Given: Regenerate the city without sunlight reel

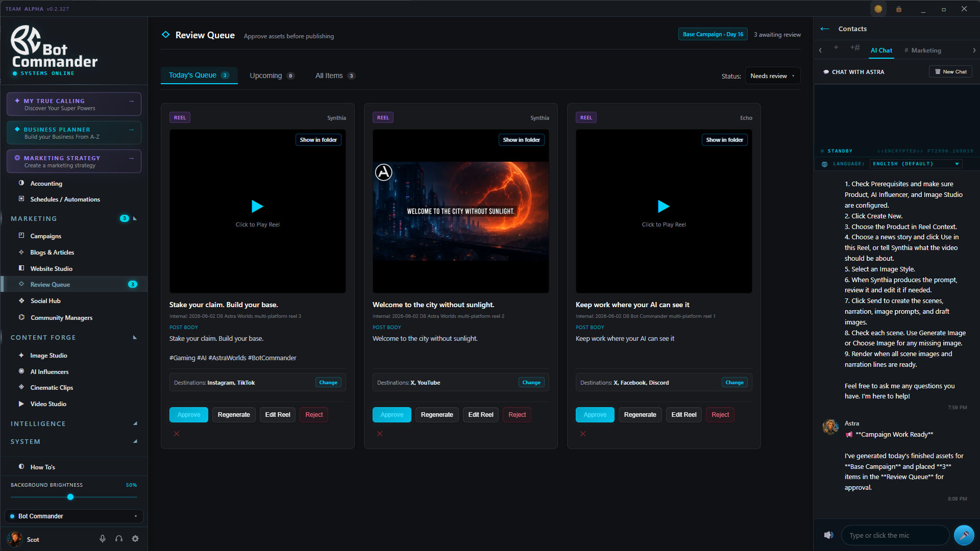Looking at the screenshot, I should pyautogui.click(x=437, y=415).
